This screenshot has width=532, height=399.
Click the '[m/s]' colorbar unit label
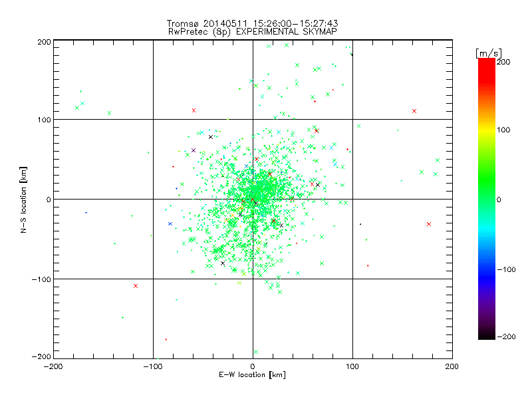[x=489, y=53]
